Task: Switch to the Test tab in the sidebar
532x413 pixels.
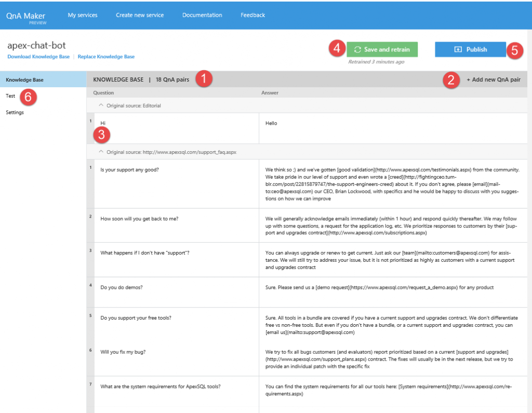Action: click(x=10, y=96)
